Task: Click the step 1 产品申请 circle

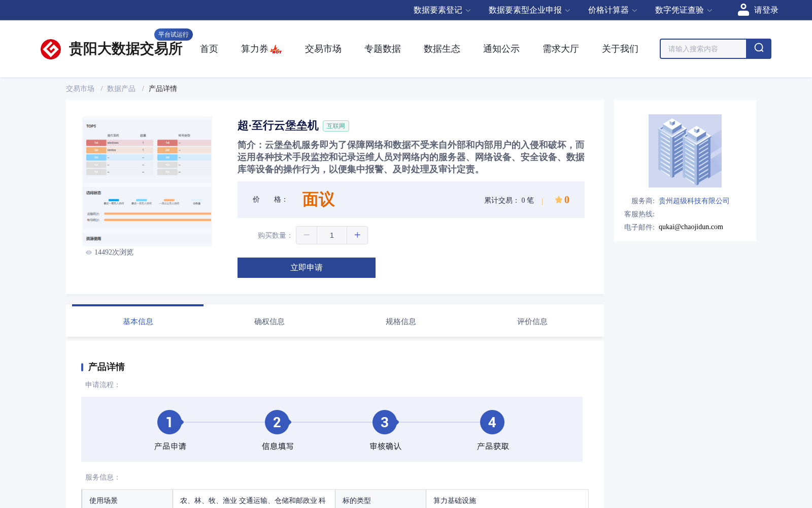Action: coord(170,422)
